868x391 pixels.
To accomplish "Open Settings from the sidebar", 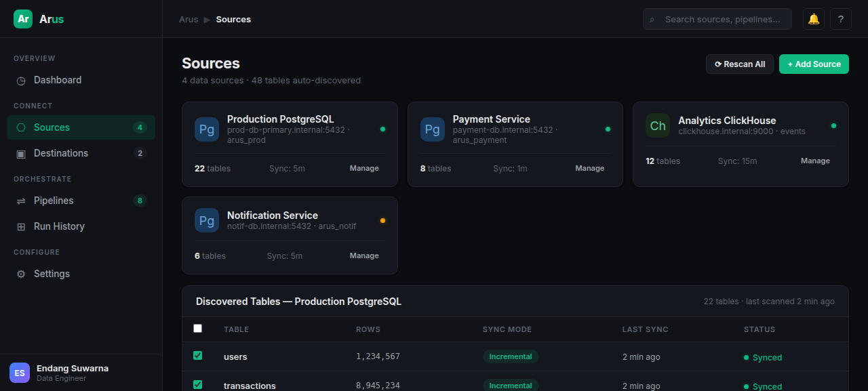I will click(x=81, y=274).
